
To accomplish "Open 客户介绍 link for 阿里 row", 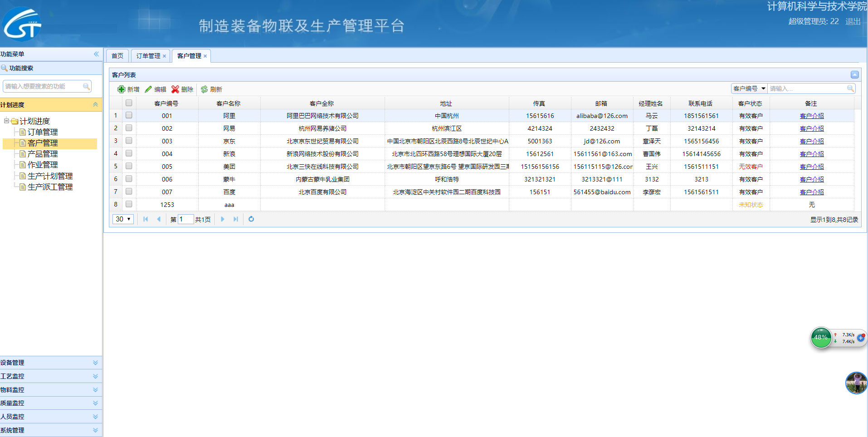I will 812,116.
